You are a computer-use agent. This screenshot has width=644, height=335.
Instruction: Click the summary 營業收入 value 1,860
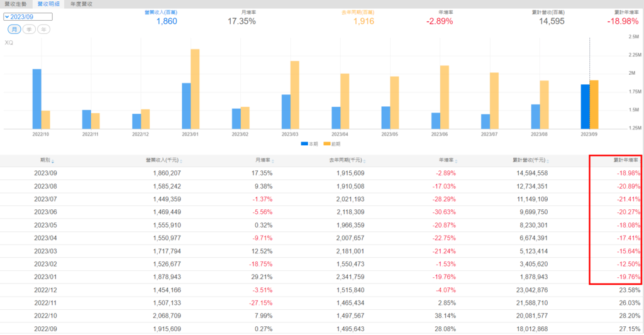(167, 21)
